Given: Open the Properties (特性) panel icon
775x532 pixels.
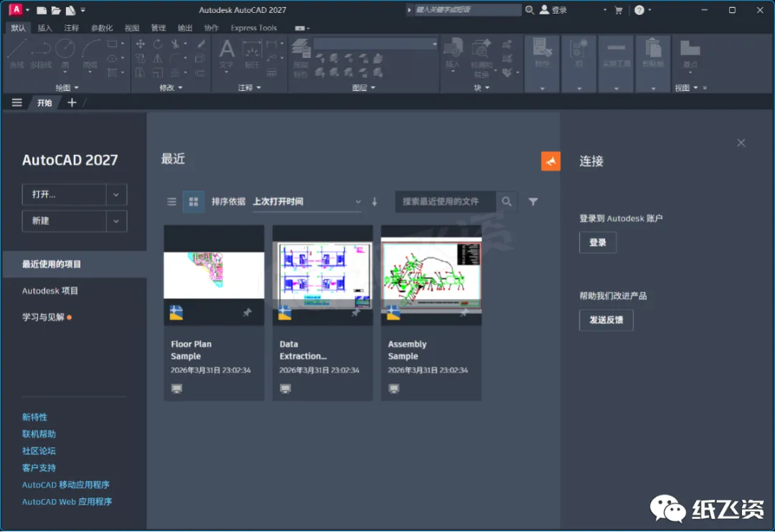Looking at the screenshot, I should [542, 53].
